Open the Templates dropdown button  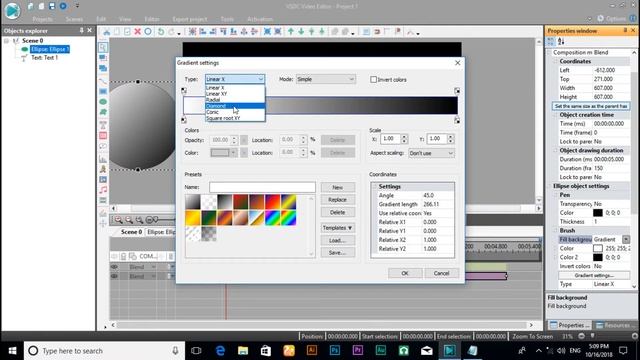click(x=338, y=228)
